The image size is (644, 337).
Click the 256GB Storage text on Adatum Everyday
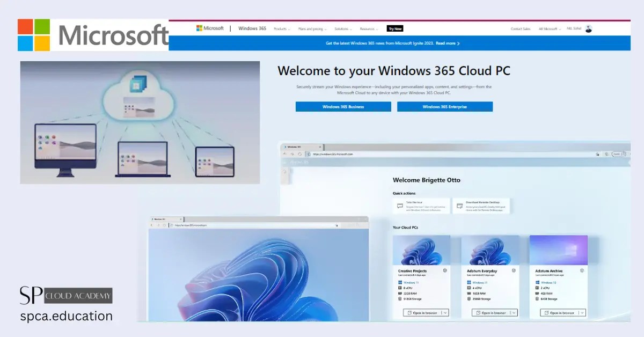click(x=482, y=299)
